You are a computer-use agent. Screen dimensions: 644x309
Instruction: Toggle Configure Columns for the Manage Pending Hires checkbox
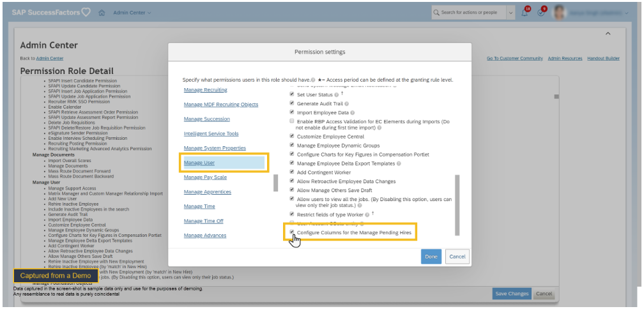coord(292,232)
